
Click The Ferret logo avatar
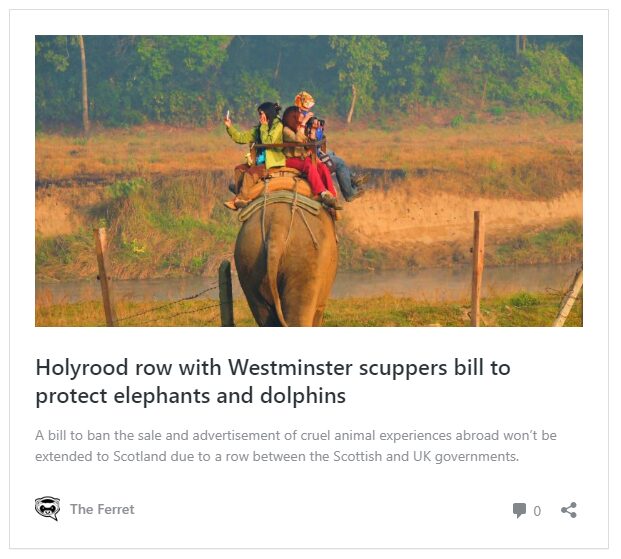click(48, 509)
